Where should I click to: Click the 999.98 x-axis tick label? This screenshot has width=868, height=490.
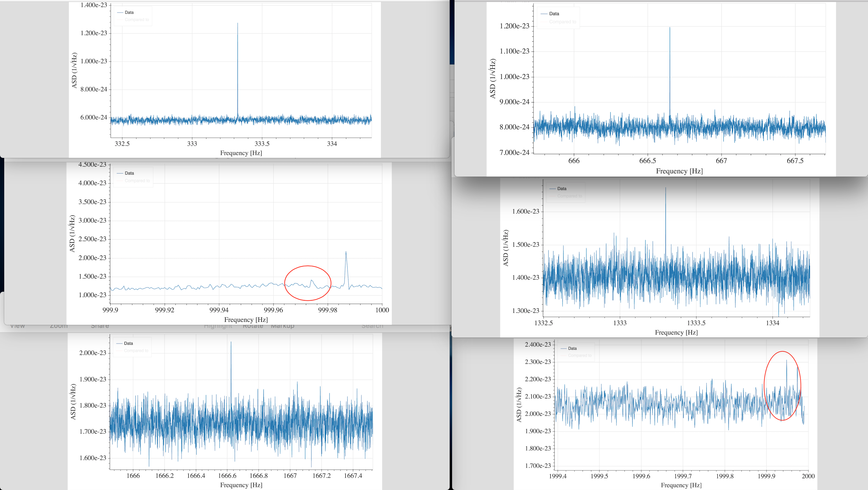click(x=328, y=310)
